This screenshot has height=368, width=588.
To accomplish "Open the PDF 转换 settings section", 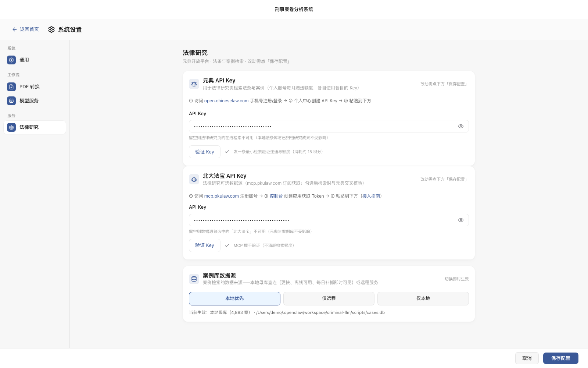I will pyautogui.click(x=35, y=87).
